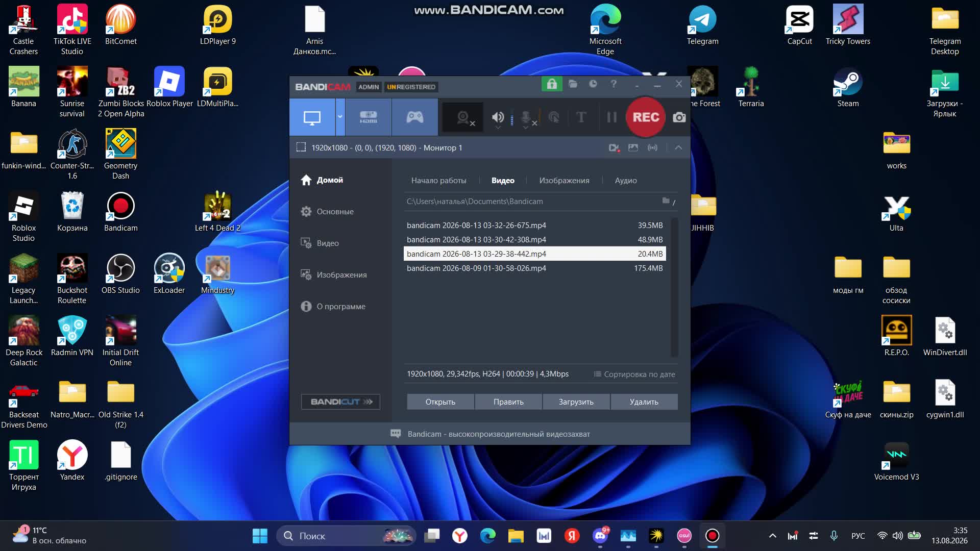The image size is (980, 551).
Task: Open the Сортировка по дате sort menu
Action: click(634, 374)
